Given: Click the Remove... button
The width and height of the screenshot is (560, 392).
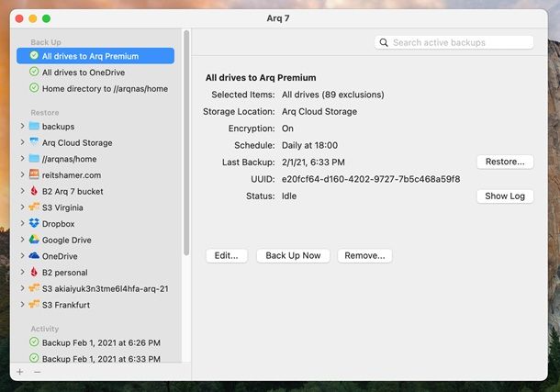Looking at the screenshot, I should coord(364,255).
